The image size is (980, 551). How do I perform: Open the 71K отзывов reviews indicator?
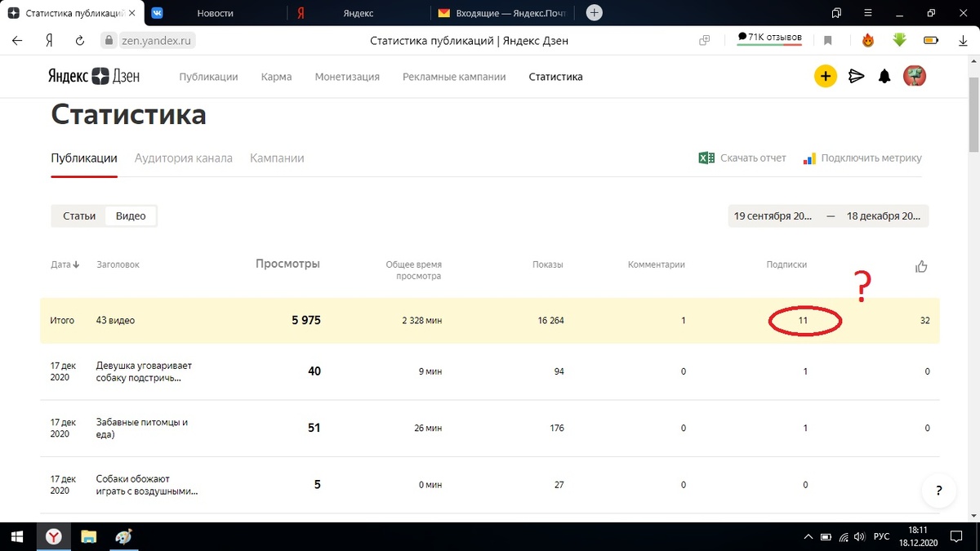(x=768, y=37)
